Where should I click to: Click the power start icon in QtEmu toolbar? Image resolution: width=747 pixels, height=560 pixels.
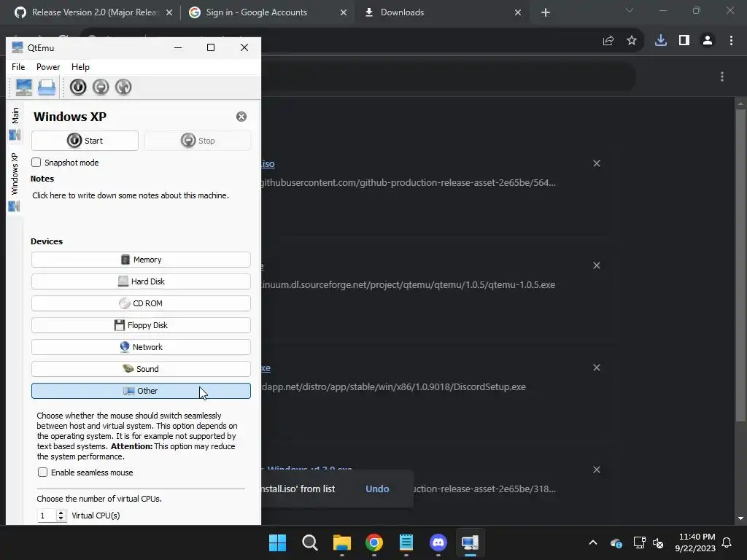(77, 87)
